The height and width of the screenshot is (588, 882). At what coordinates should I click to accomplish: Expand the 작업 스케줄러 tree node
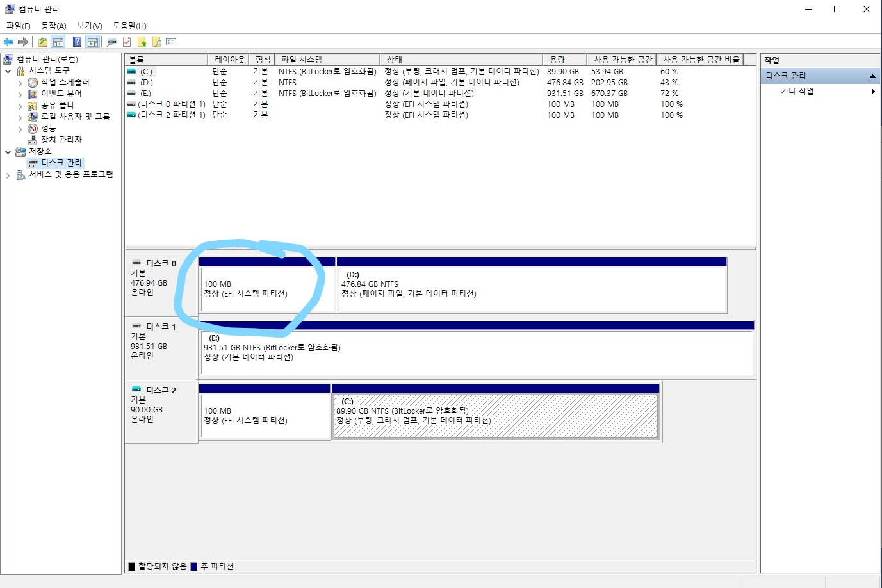click(20, 83)
